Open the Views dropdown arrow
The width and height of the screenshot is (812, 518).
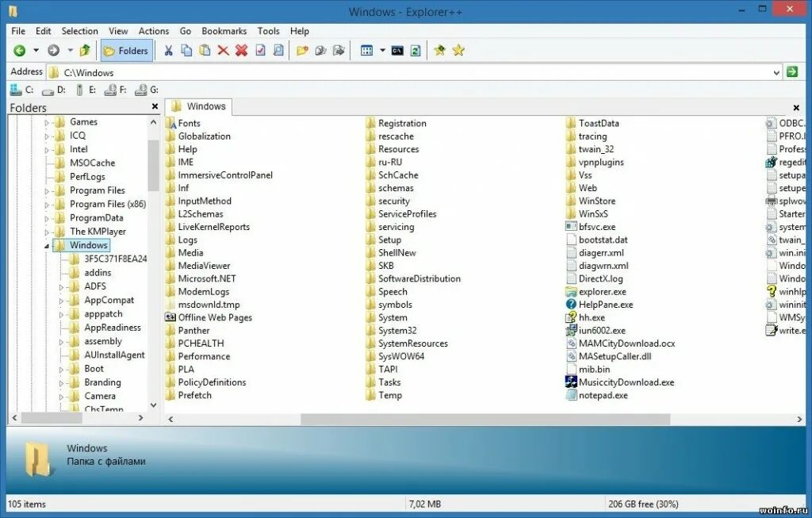[382, 50]
